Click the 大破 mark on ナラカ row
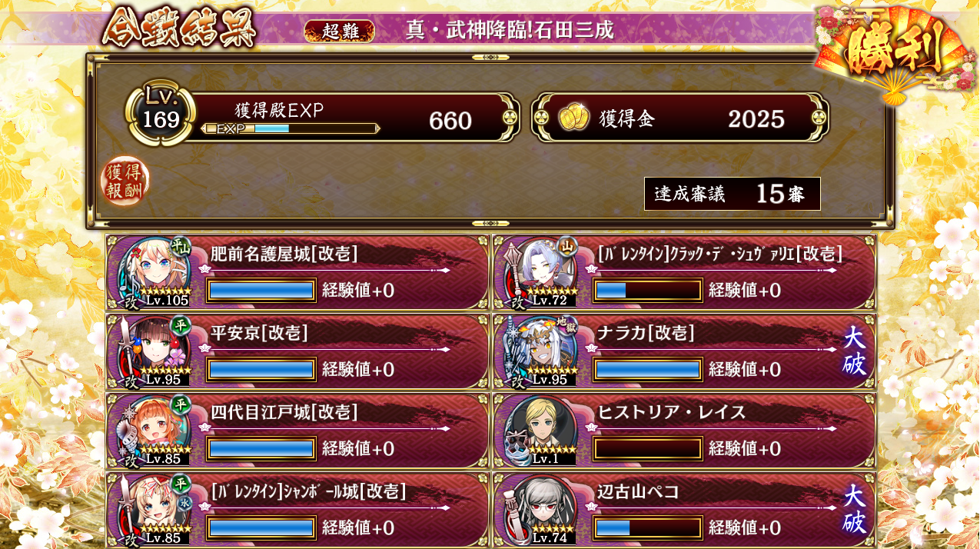Screen dimensions: 980x549 click(x=854, y=351)
